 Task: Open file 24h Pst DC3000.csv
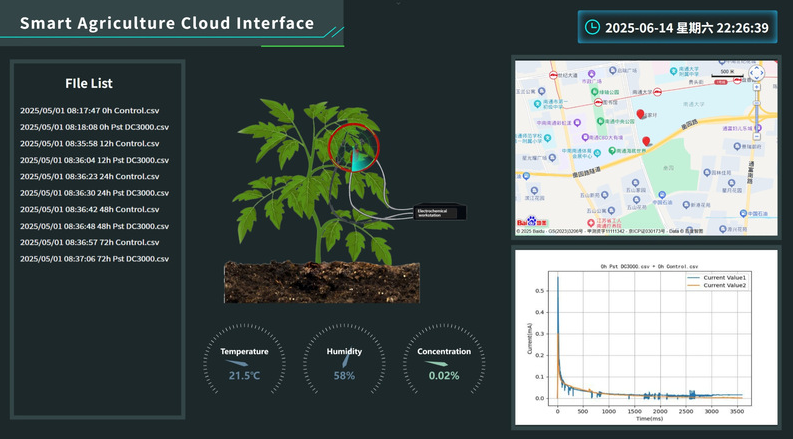pyautogui.click(x=95, y=193)
